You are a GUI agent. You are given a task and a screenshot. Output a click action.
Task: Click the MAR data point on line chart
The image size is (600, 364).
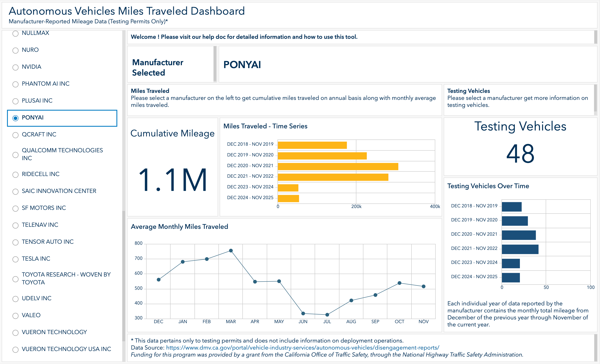pos(231,251)
